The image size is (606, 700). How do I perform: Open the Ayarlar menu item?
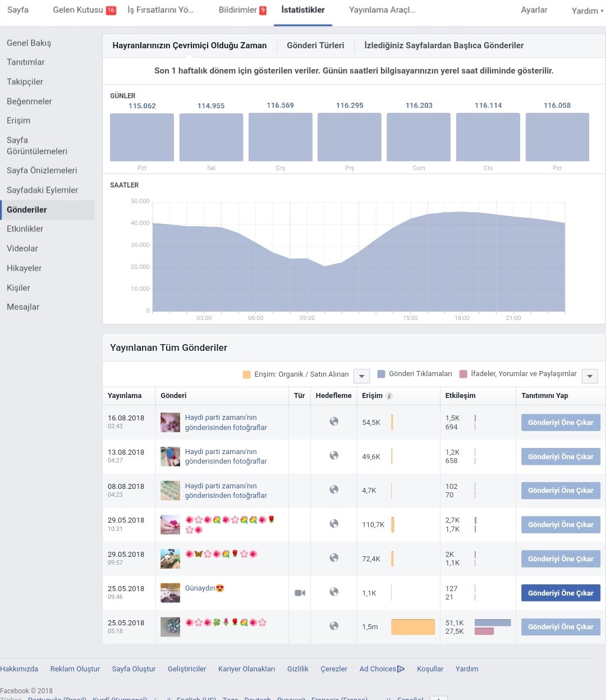[x=534, y=10]
